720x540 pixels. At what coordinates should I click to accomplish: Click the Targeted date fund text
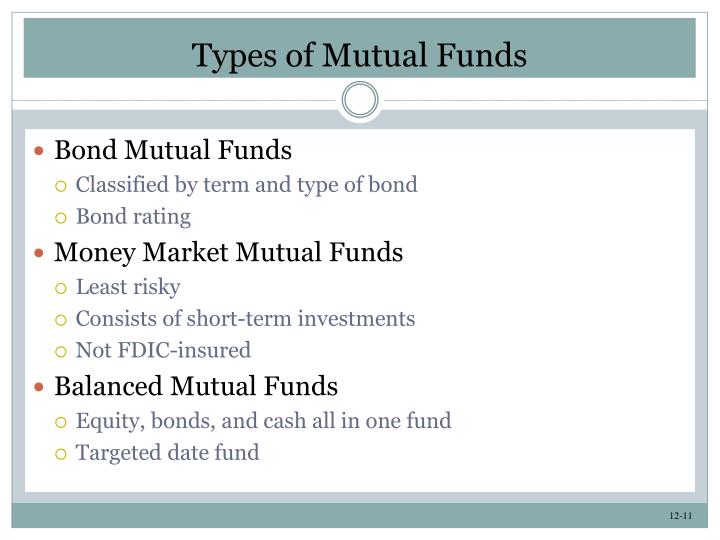pos(168,453)
